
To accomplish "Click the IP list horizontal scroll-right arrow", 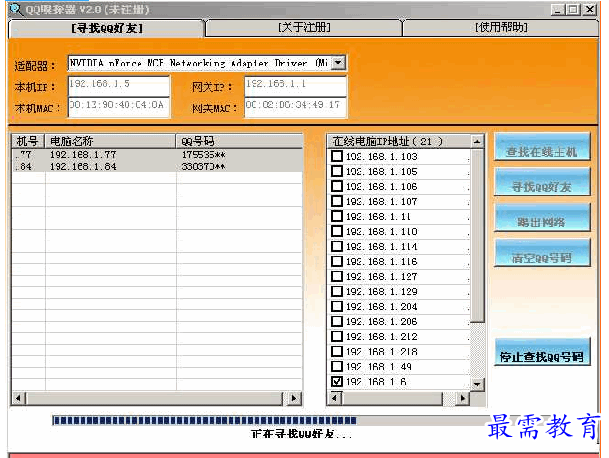I will [x=462, y=398].
